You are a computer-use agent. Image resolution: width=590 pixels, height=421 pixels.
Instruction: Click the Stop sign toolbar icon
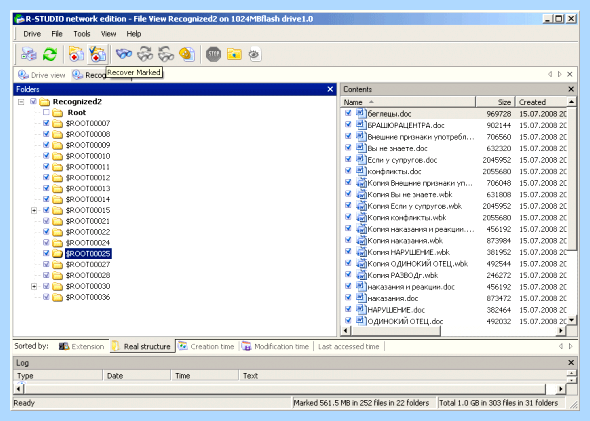(x=213, y=54)
